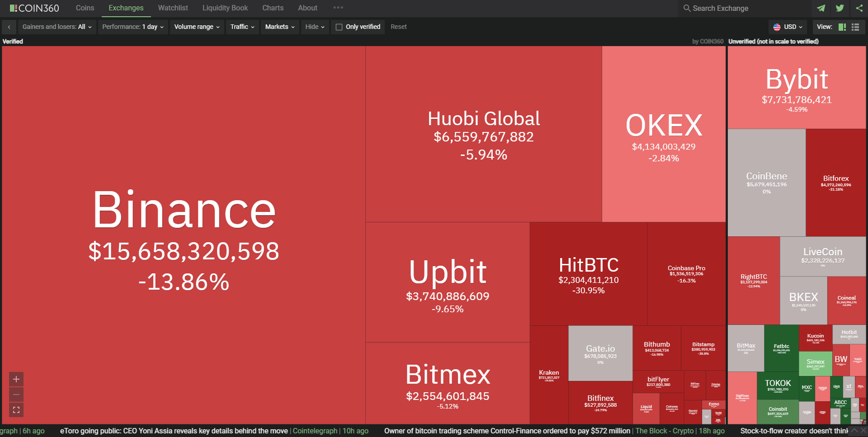
Task: Open the Liquidity Book tab
Action: point(225,8)
